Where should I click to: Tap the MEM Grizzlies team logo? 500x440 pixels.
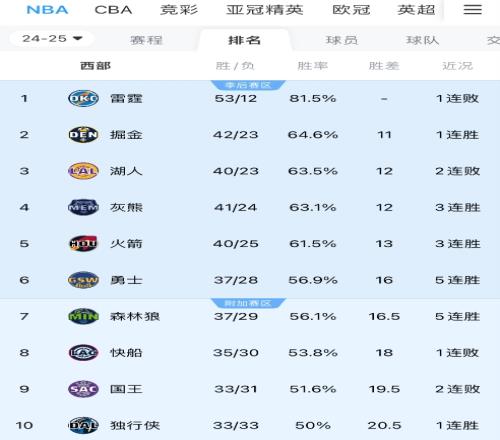[x=83, y=207]
